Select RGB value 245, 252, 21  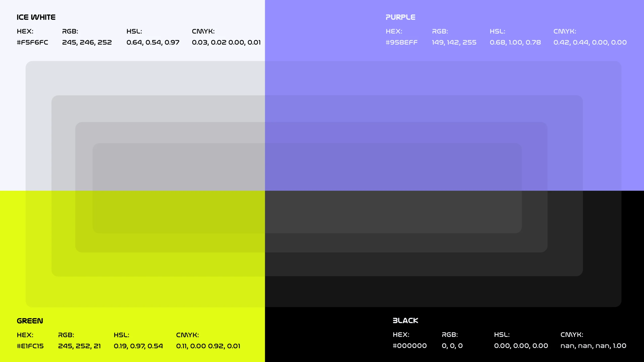pyautogui.click(x=79, y=346)
